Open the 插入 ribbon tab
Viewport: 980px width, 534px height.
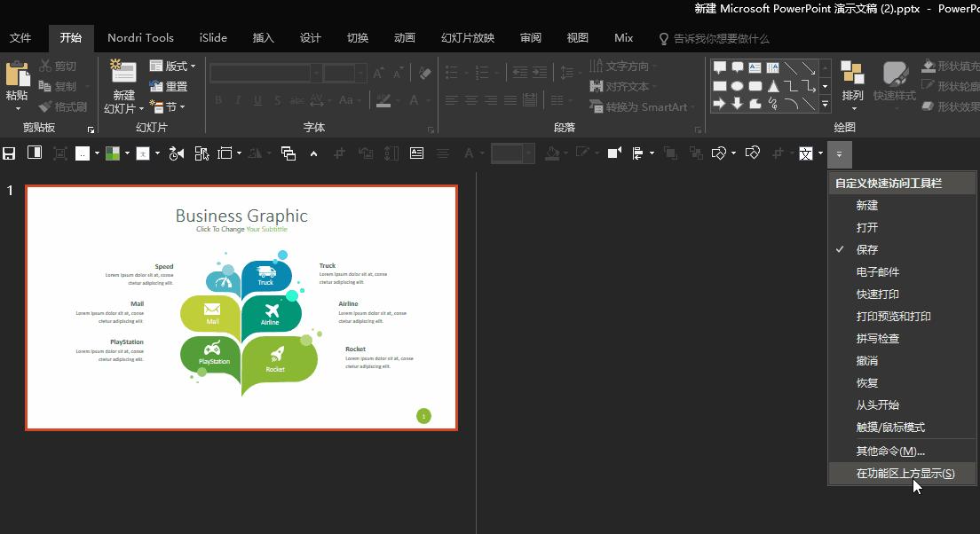263,38
